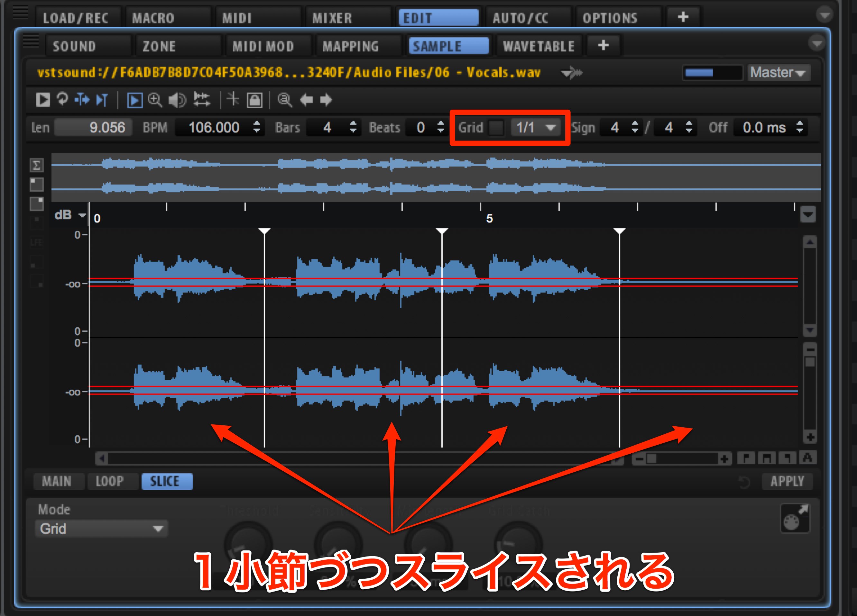Screen dimensions: 857x616
Task: Switch to the LOAD/REC tab
Action: [78, 18]
